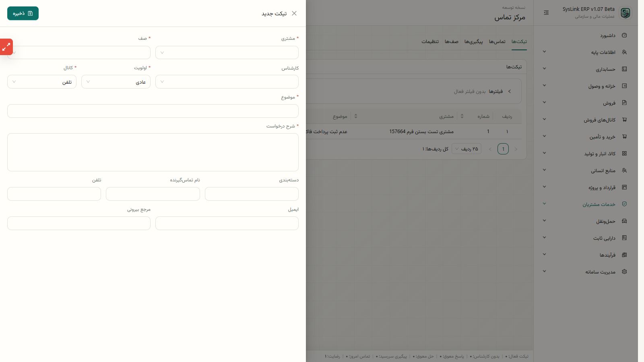Expand the مدیریت سامانه menu chevron
The height and width of the screenshot is (362, 644).
pos(544,271)
